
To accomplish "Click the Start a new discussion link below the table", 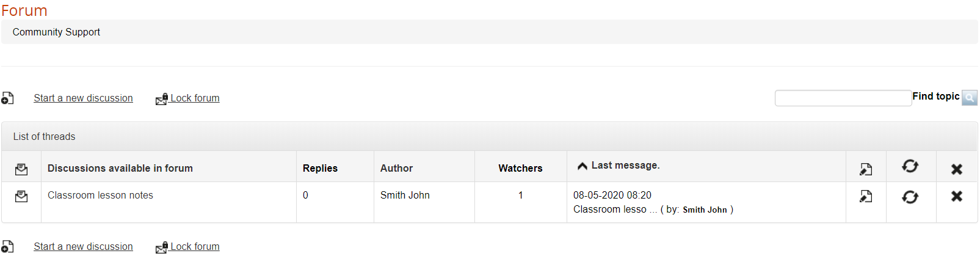I will click(x=83, y=247).
